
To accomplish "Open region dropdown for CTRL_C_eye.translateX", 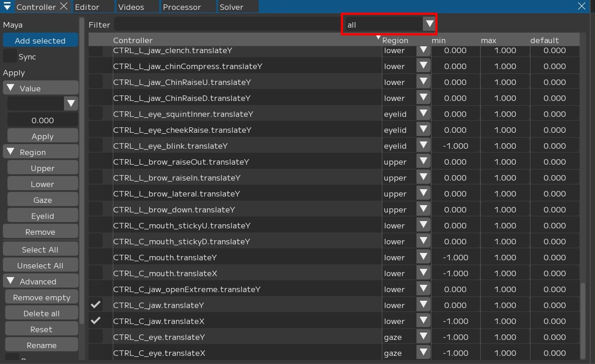I will [x=423, y=353].
